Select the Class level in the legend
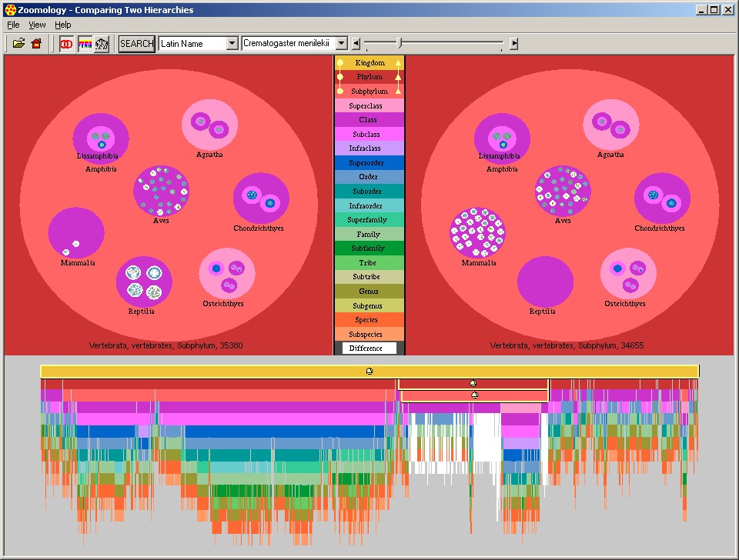The image size is (739, 560). tap(369, 120)
